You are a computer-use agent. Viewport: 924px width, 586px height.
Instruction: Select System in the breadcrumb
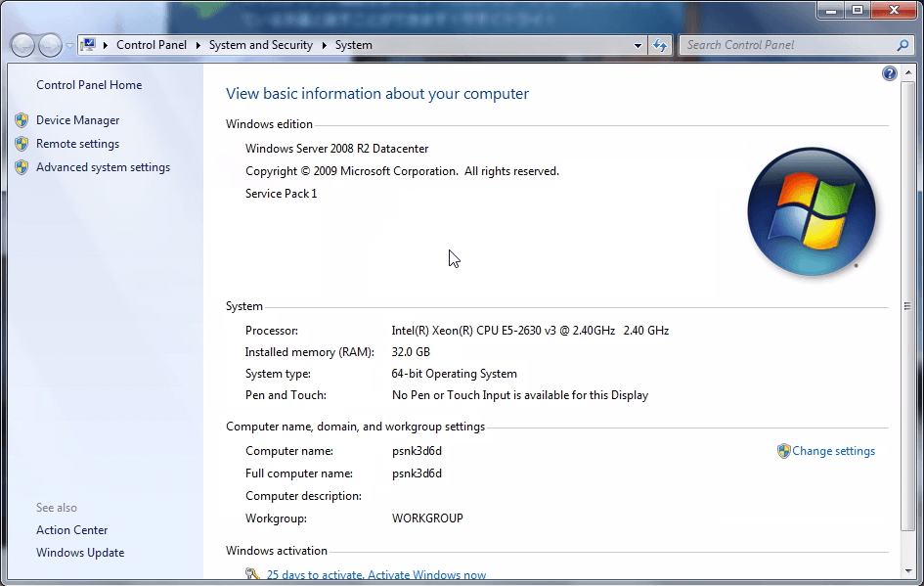pos(354,45)
